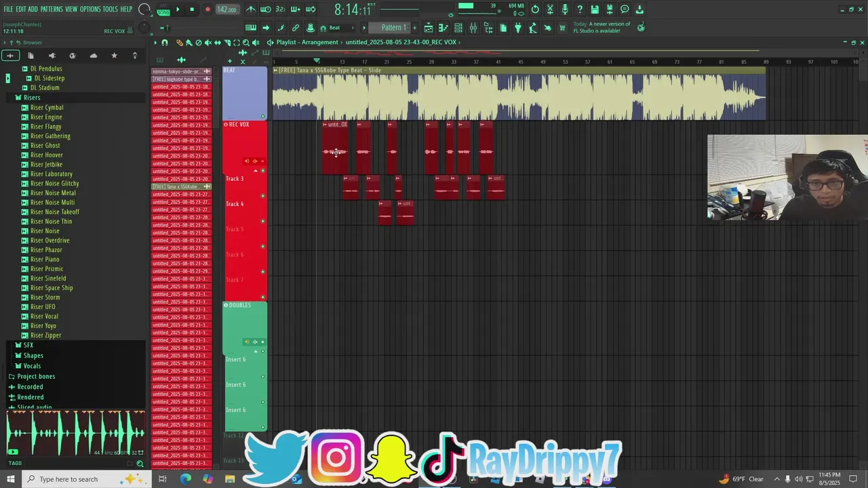Click the download arrow icon in top toolbar
868x488 pixels.
(x=639, y=9)
